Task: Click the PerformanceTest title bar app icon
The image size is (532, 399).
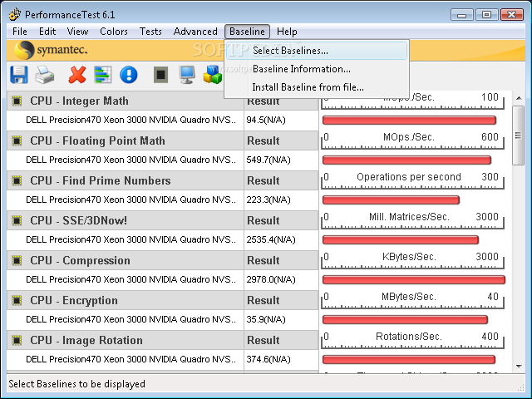Action: pyautogui.click(x=15, y=15)
